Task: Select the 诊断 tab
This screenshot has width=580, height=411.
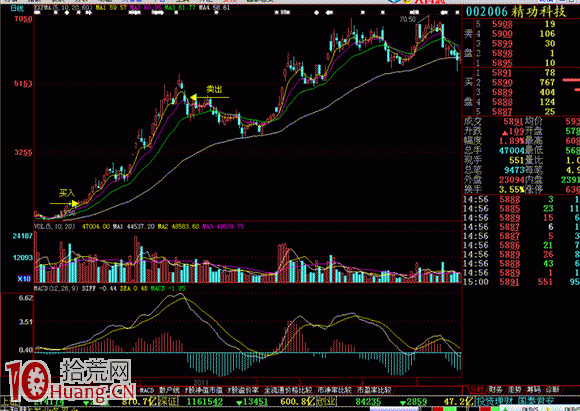Action: [552, 390]
